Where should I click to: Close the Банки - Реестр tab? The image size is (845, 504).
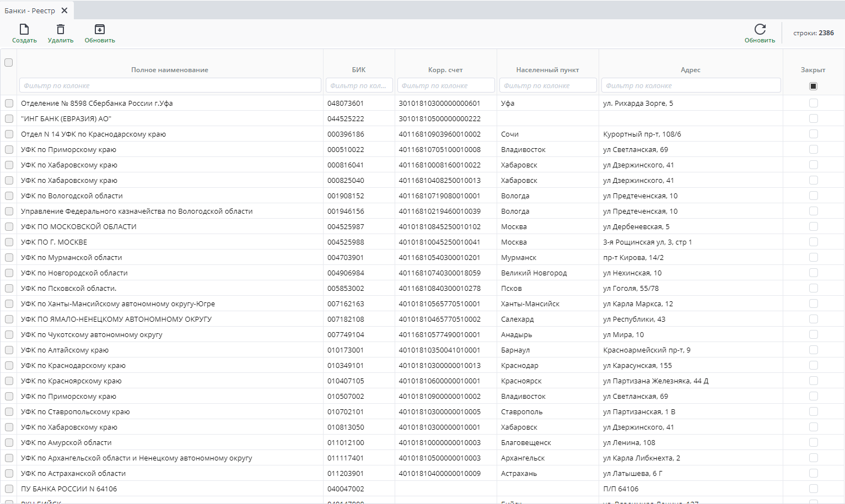[64, 10]
